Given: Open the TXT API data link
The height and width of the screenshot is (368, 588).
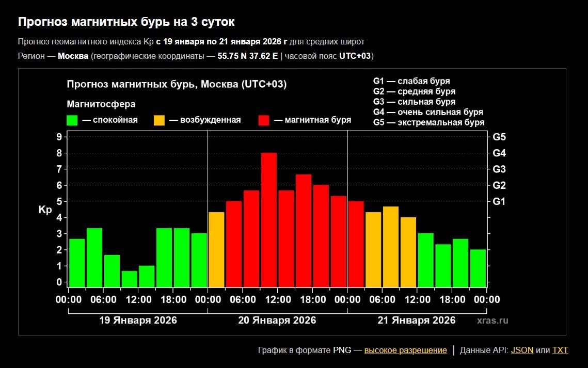Looking at the screenshot, I should (x=560, y=350).
